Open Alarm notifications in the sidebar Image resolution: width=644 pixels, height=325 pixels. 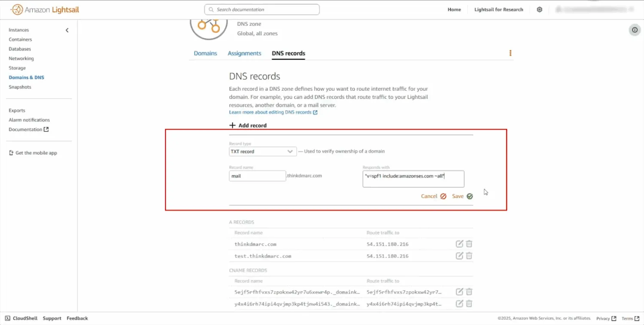click(x=29, y=120)
